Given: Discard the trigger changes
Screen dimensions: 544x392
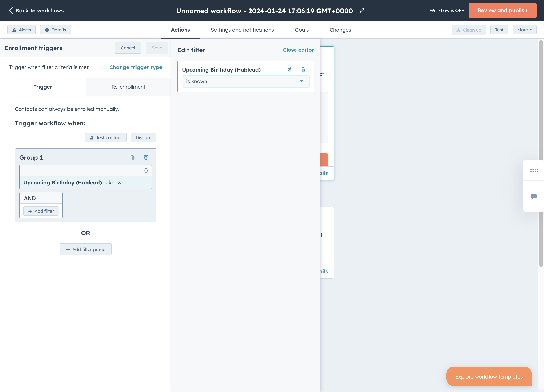Looking at the screenshot, I should [x=143, y=137].
